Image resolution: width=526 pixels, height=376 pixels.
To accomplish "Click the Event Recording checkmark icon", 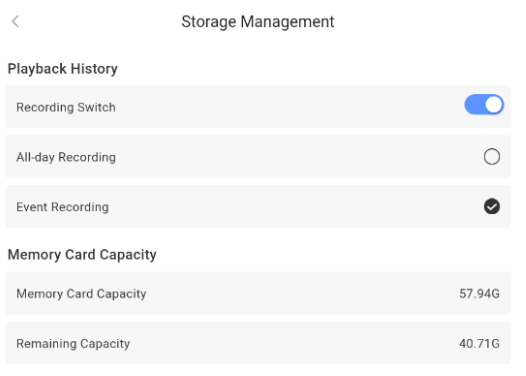I will 492,206.
